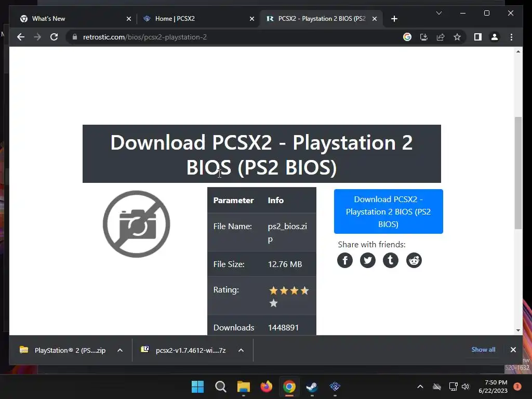Share on Tumblr
Viewport: 532px width, 399px height.
coord(391,260)
